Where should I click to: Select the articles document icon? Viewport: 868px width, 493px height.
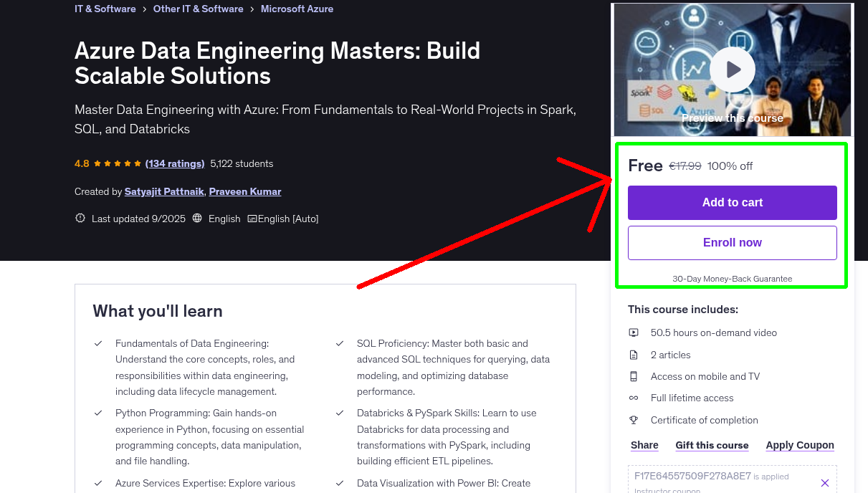coord(634,354)
